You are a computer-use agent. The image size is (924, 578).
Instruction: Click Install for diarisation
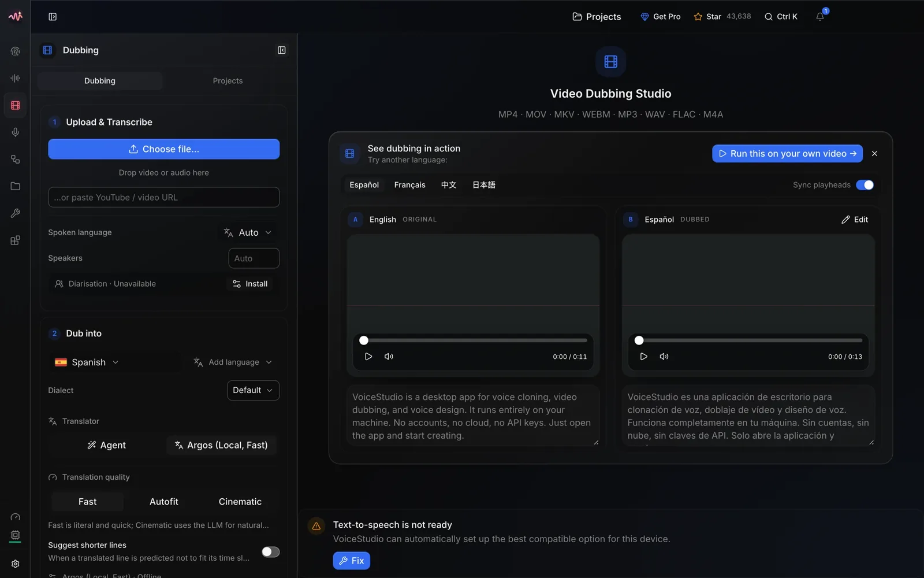(x=250, y=284)
